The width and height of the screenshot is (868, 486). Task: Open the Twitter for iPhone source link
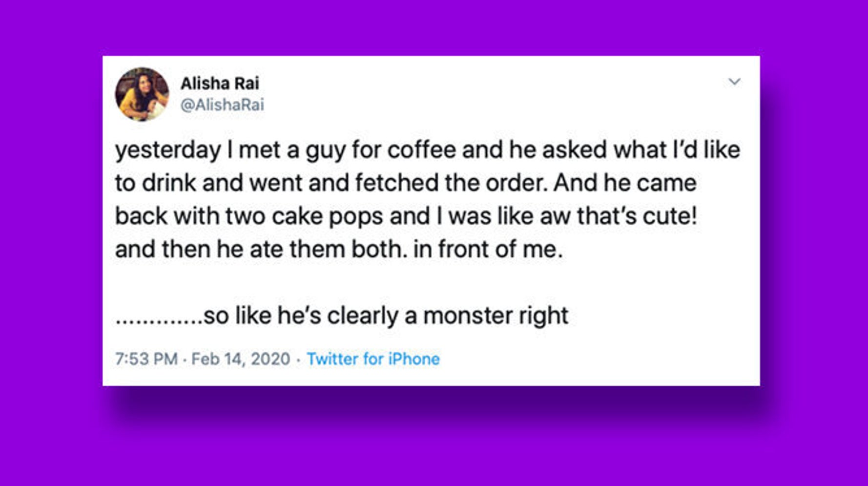[x=373, y=359]
